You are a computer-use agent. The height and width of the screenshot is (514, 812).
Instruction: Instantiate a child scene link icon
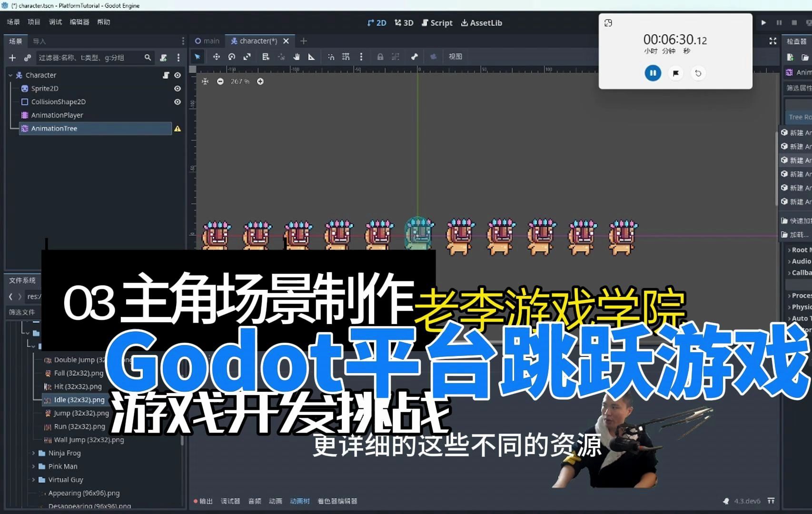(28, 58)
